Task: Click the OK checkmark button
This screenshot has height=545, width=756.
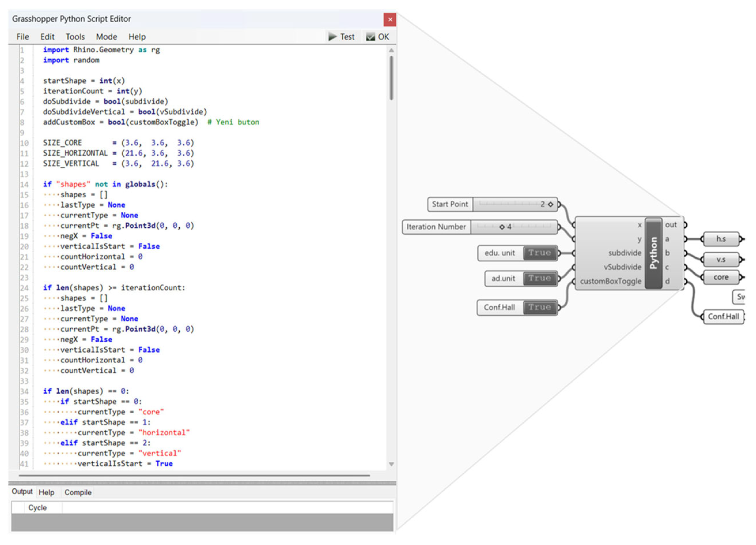Action: [x=378, y=37]
